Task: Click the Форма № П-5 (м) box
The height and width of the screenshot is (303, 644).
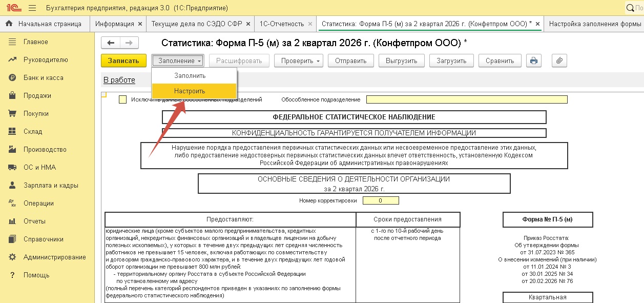Action: coord(548,219)
